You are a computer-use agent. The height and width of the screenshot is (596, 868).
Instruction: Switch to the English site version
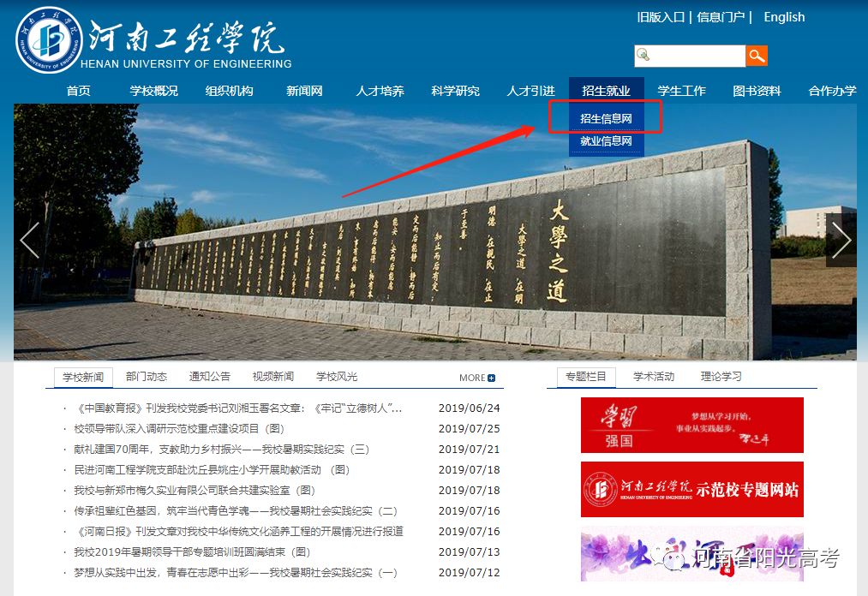click(784, 17)
